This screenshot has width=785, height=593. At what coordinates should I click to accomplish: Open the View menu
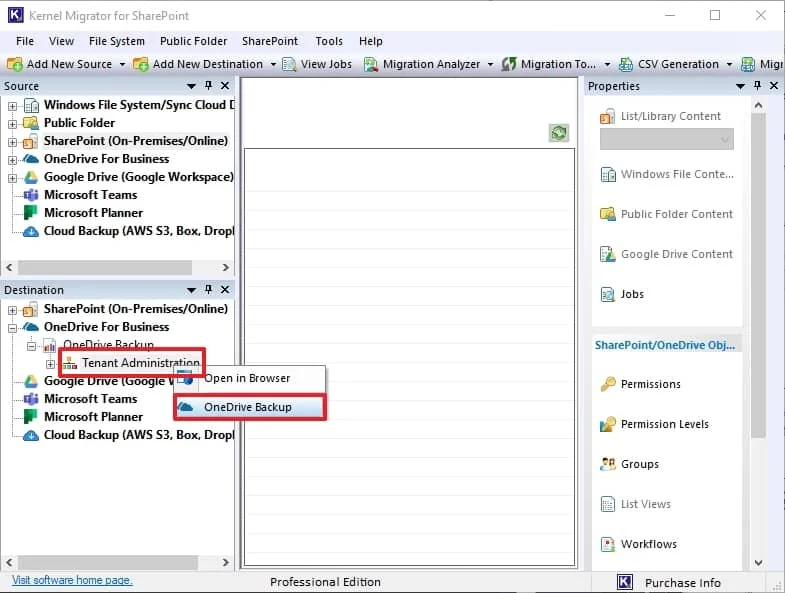(61, 41)
